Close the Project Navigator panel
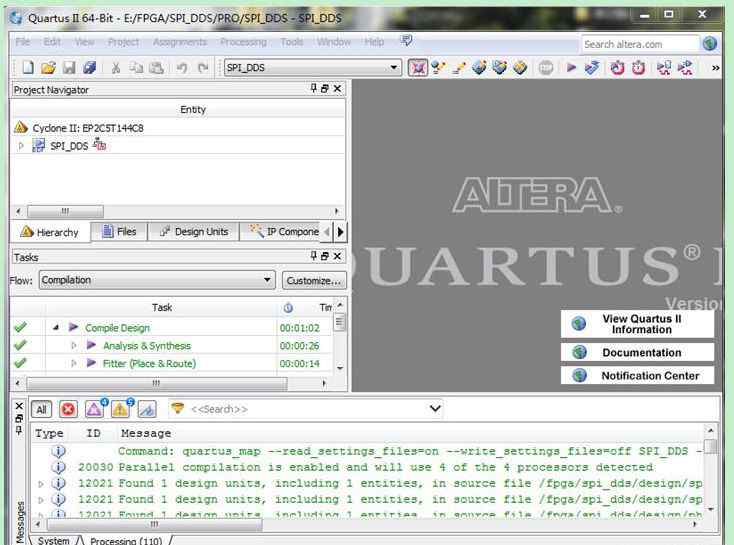Image resolution: width=734 pixels, height=545 pixels. [x=337, y=88]
